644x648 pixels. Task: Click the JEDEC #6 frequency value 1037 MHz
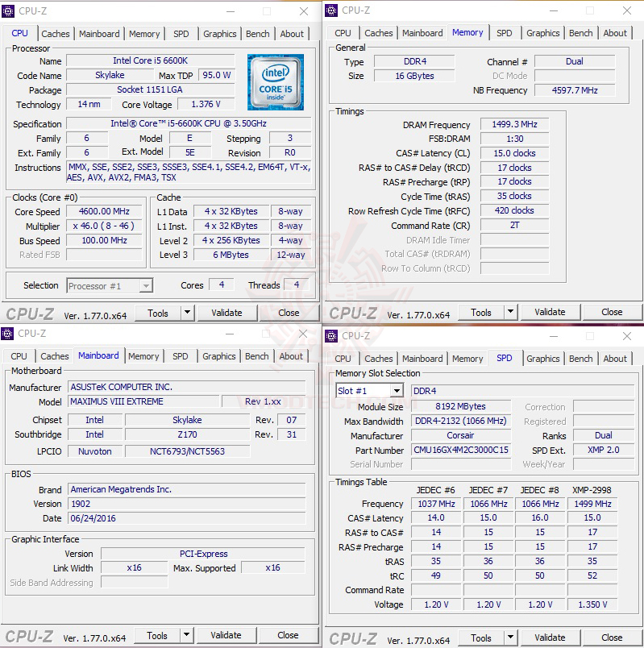(x=436, y=504)
